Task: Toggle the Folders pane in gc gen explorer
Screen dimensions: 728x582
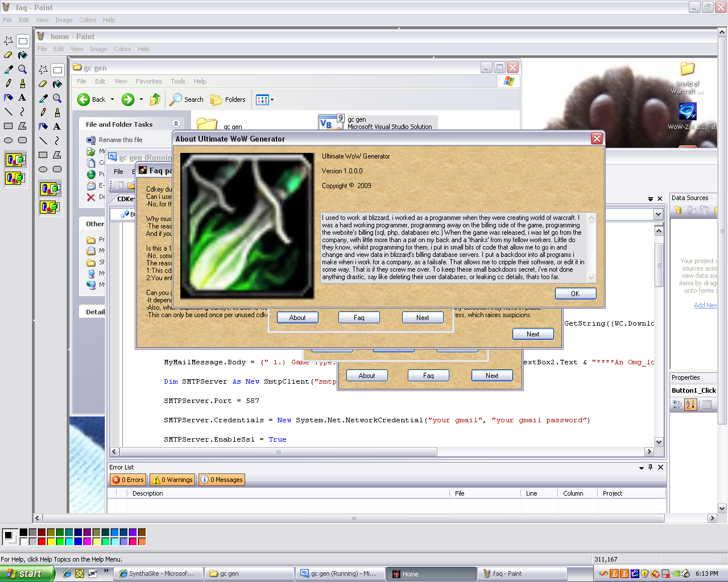Action: pos(228,99)
